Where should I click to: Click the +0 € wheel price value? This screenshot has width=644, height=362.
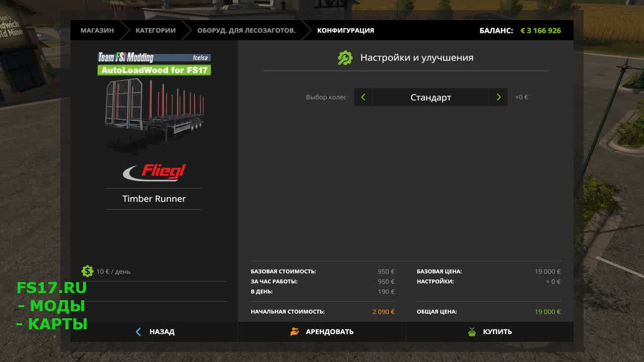[521, 97]
